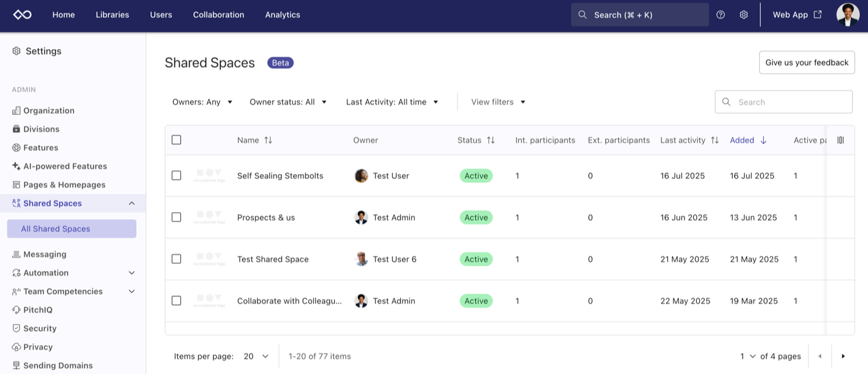Open the Owners filter dropdown
The width and height of the screenshot is (868, 374).
tap(202, 101)
